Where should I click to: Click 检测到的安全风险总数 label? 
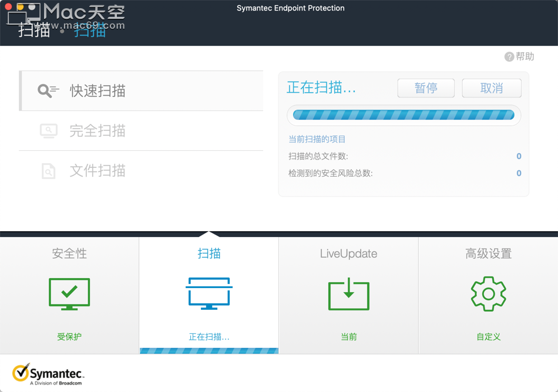coord(330,173)
